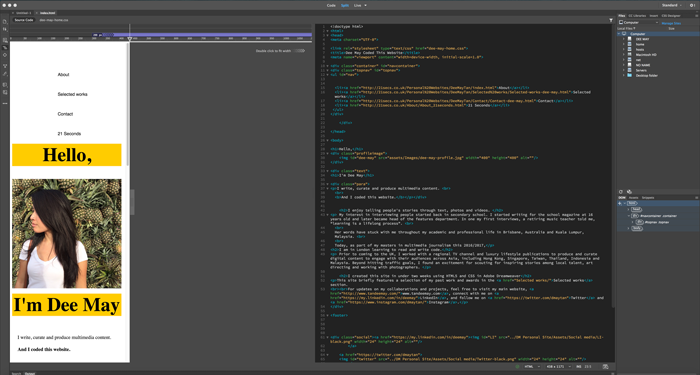The height and width of the screenshot is (375, 700).
Task: Open the CSS Designer panel tab
Action: click(671, 16)
